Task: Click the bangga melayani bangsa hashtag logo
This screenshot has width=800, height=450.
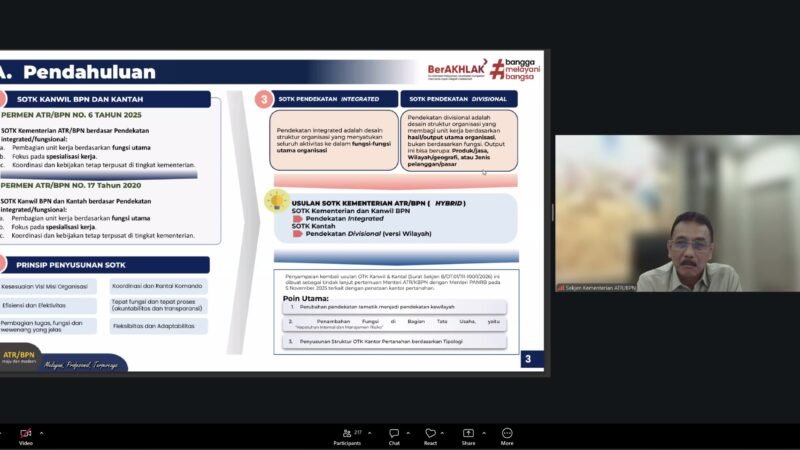Action: click(515, 69)
